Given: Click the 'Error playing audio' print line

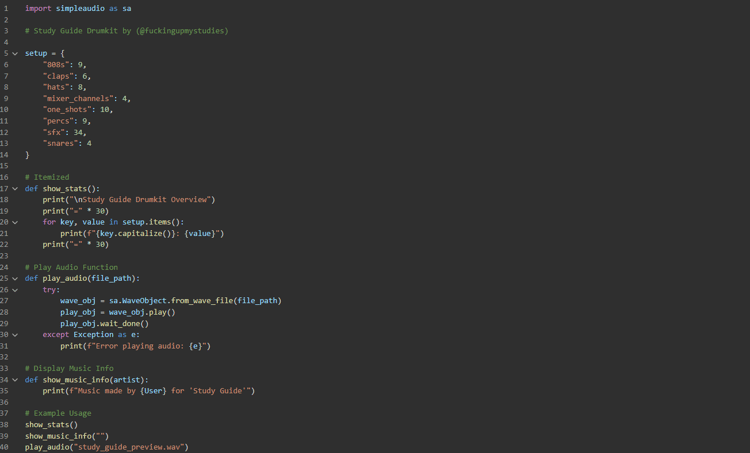Looking at the screenshot, I should [135, 346].
